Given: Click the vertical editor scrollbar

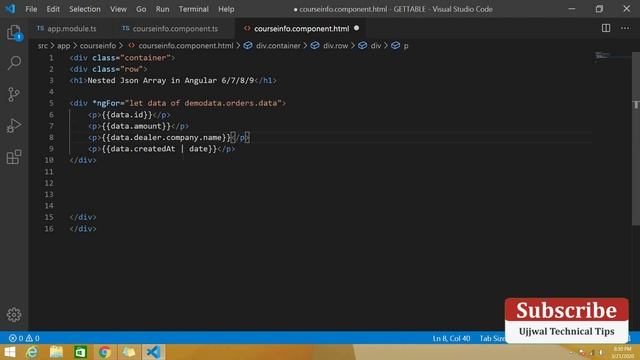Looking at the screenshot, I should 636,139.
